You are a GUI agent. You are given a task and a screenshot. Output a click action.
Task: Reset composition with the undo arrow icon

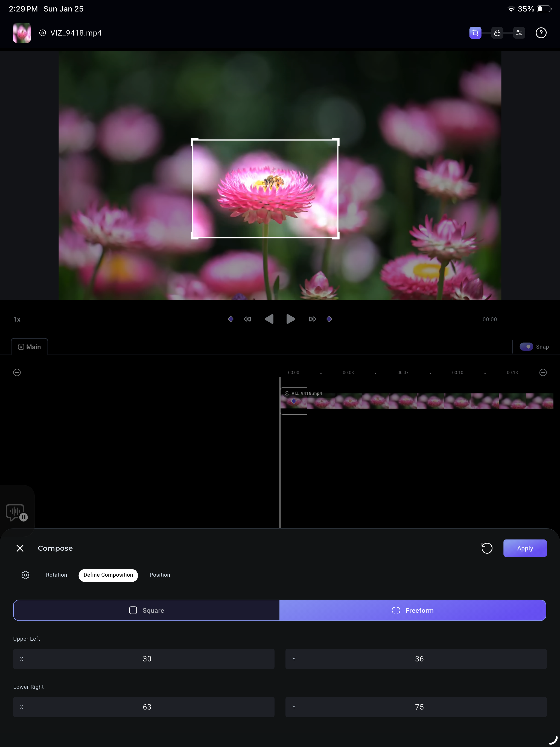pyautogui.click(x=487, y=548)
